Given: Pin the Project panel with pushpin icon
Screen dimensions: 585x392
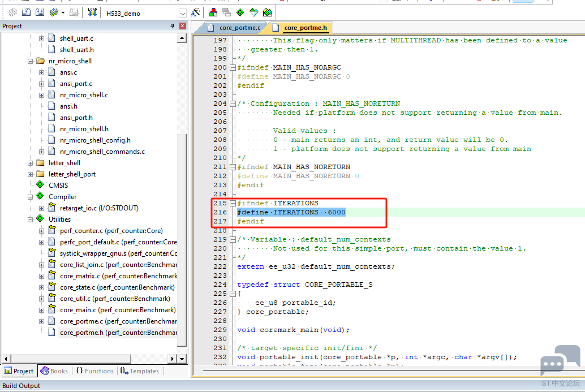Looking at the screenshot, I should point(172,25).
